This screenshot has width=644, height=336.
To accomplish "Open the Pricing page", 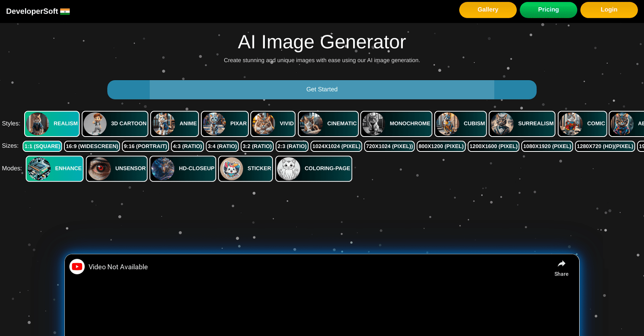I will 548,10.
